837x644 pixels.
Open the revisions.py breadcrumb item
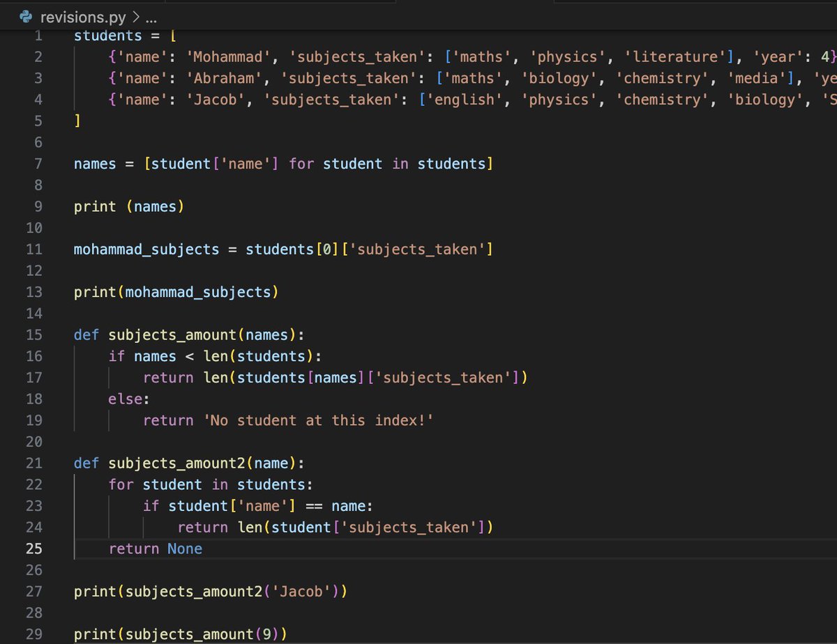(83, 17)
